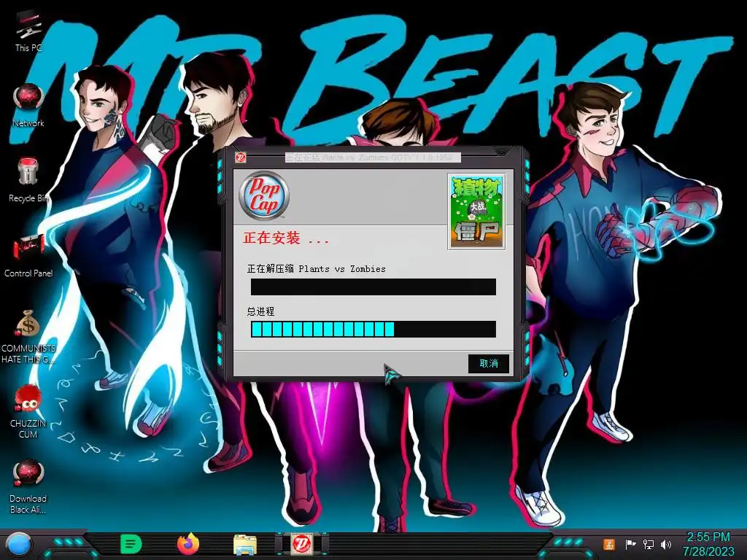Open the volume speaker tray icon

(x=666, y=544)
